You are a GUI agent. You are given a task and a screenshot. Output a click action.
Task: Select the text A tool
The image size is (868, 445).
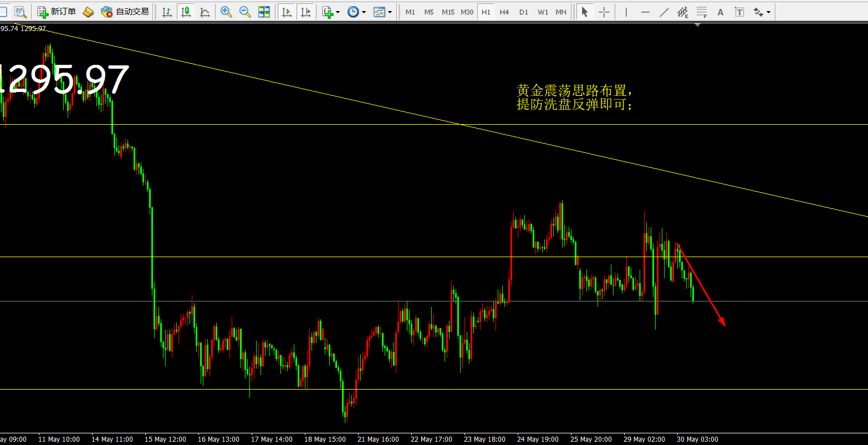click(x=721, y=12)
